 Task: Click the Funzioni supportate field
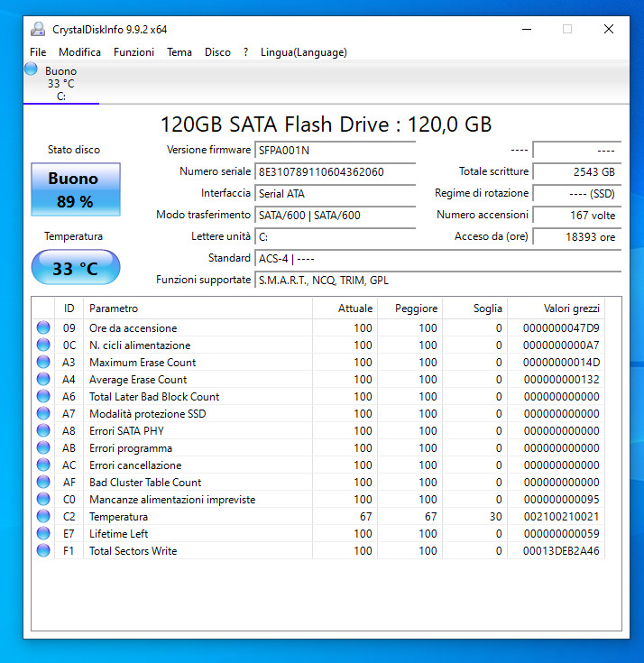coord(438,281)
